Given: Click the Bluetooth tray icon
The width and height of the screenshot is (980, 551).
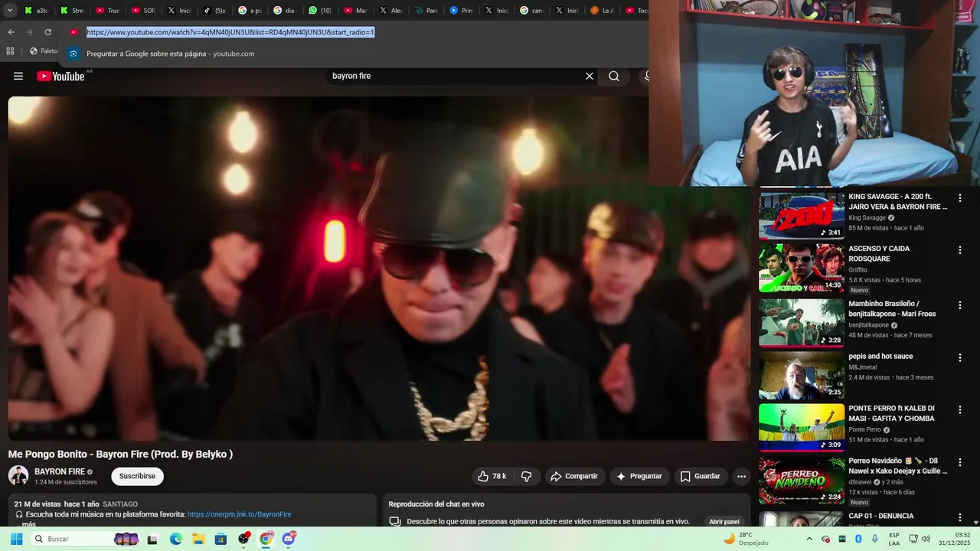Looking at the screenshot, I should coord(858,539).
